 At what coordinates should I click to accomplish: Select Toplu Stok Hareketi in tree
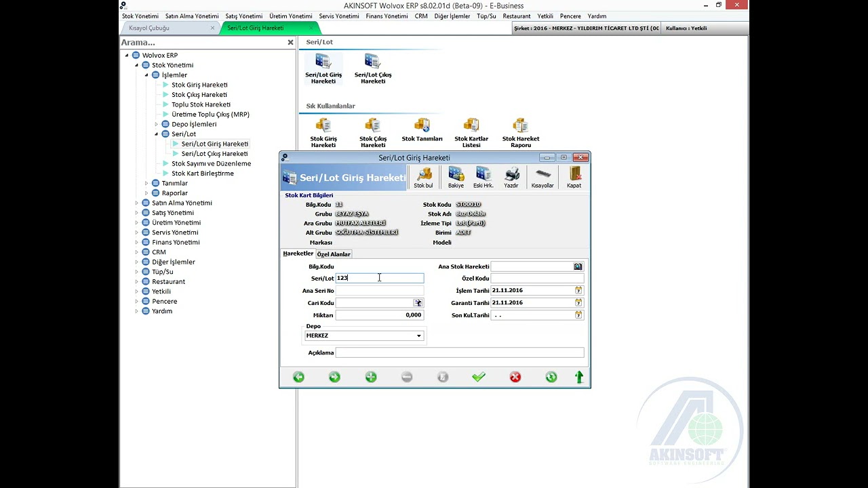click(201, 105)
